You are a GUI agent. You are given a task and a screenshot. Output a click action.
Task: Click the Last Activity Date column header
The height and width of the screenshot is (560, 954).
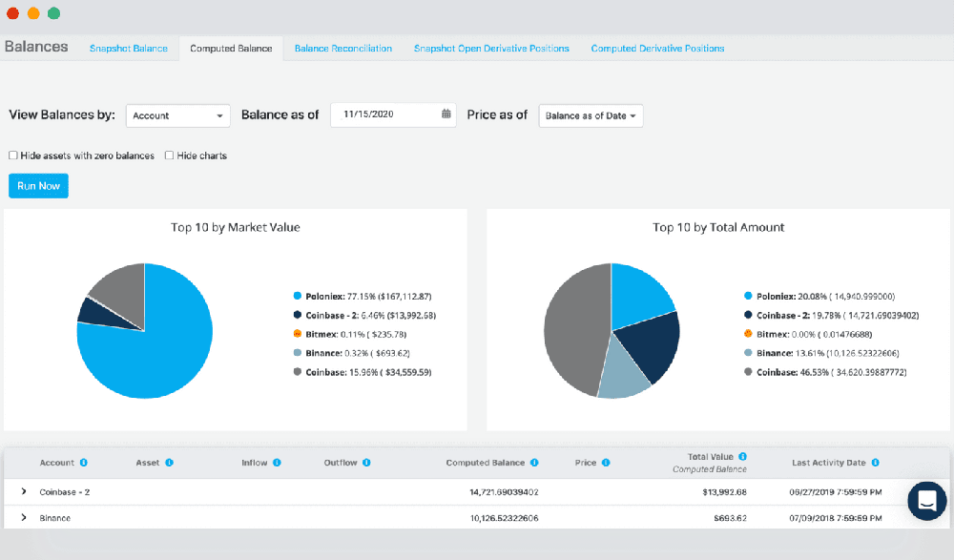coord(829,463)
